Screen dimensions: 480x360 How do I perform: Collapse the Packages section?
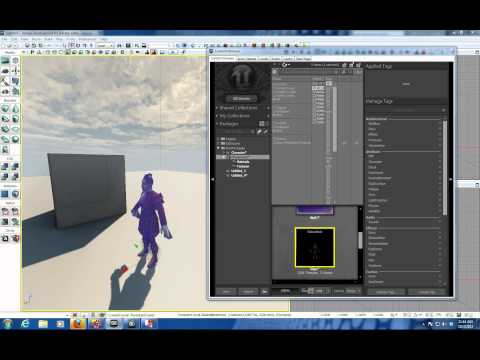(217, 124)
